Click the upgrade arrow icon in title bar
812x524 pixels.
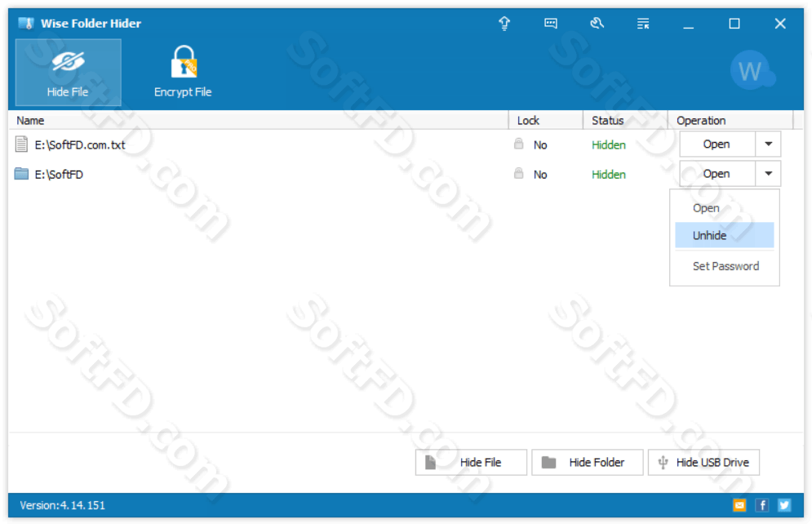(504, 24)
